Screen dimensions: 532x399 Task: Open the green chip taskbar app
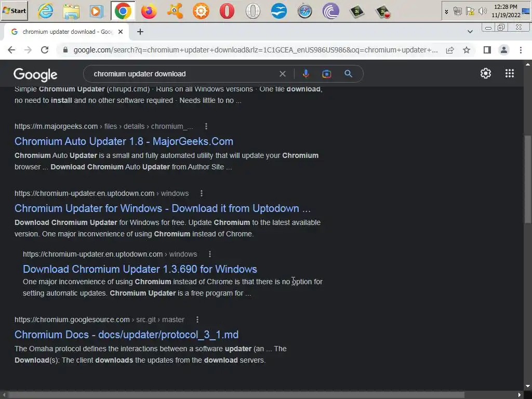[356, 11]
